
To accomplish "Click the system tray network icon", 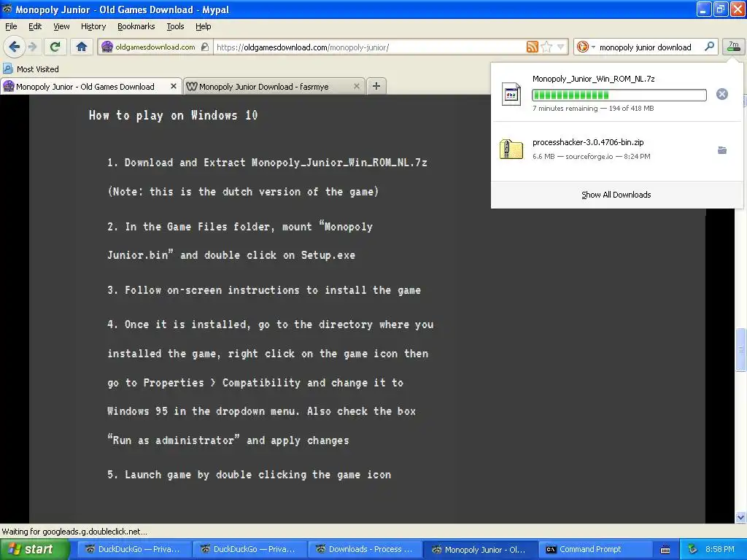I will (692, 550).
